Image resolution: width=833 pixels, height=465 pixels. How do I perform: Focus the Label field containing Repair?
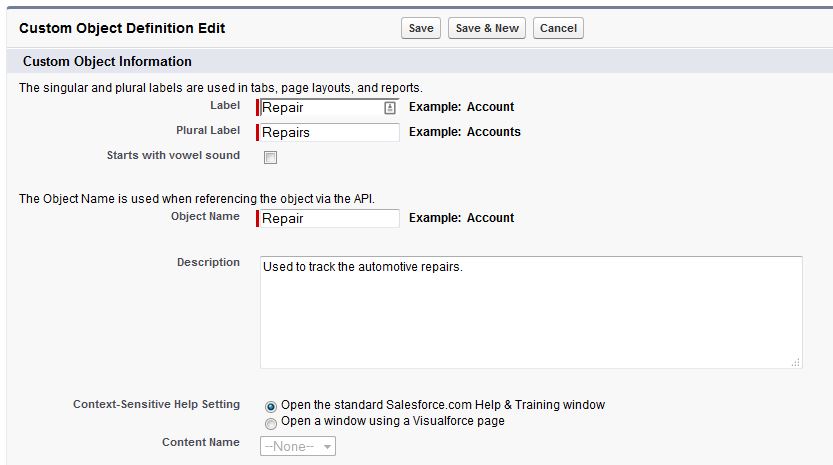(x=320, y=107)
